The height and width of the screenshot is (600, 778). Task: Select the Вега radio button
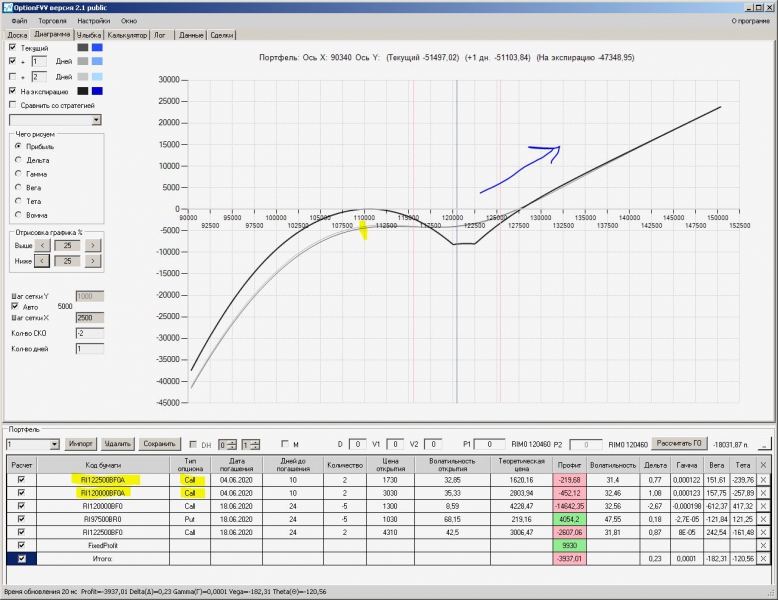pos(18,187)
